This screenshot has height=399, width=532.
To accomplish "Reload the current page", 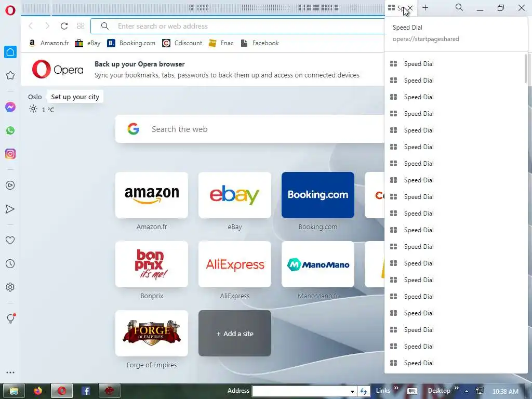I will point(64,26).
